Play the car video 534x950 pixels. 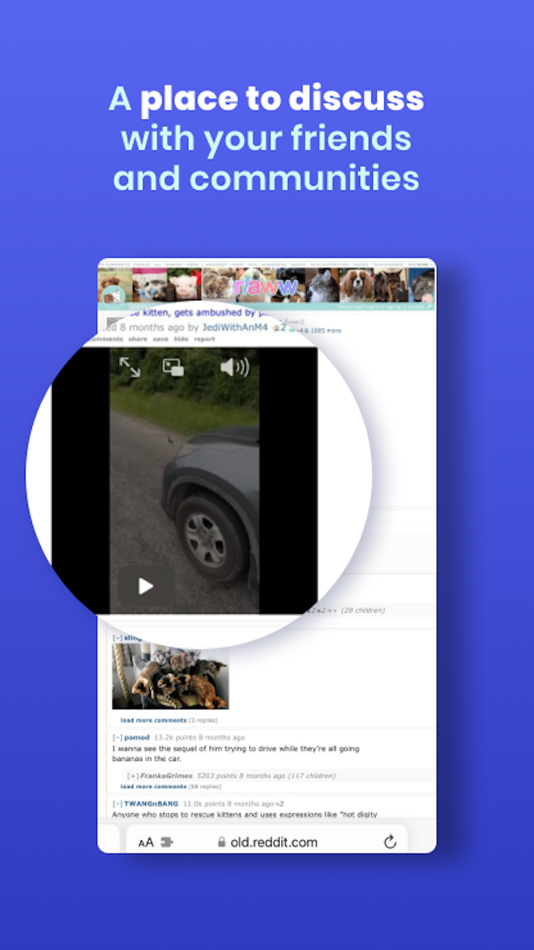coord(145,586)
